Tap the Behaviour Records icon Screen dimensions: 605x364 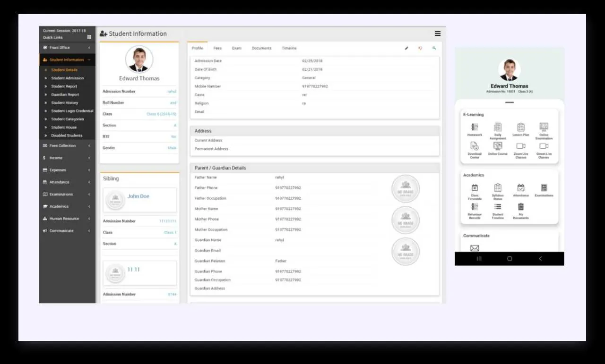coord(475,211)
